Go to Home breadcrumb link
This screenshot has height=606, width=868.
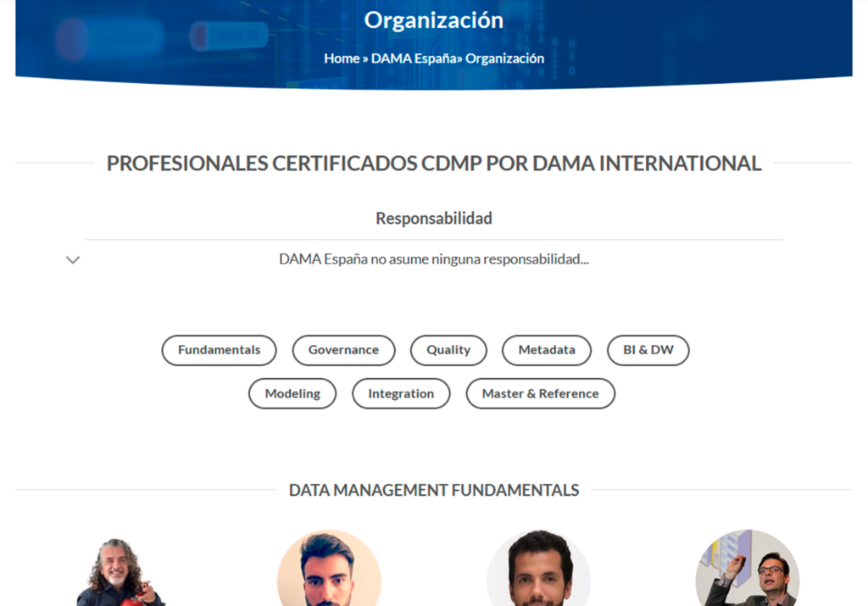pyautogui.click(x=342, y=58)
